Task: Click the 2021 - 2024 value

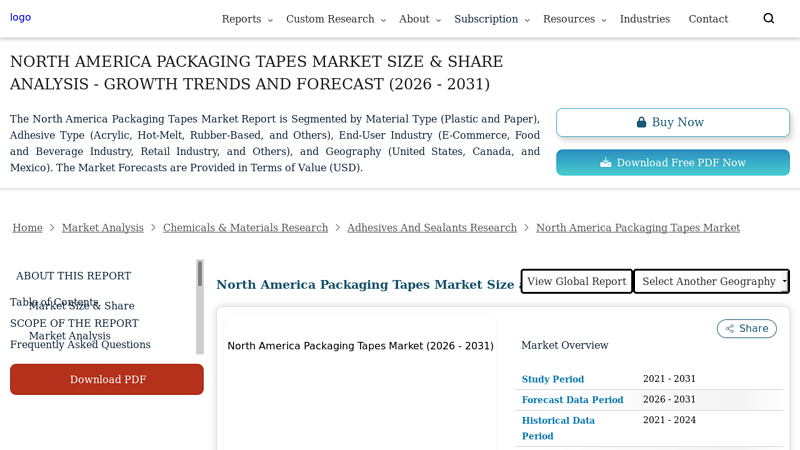Action: pos(669,420)
